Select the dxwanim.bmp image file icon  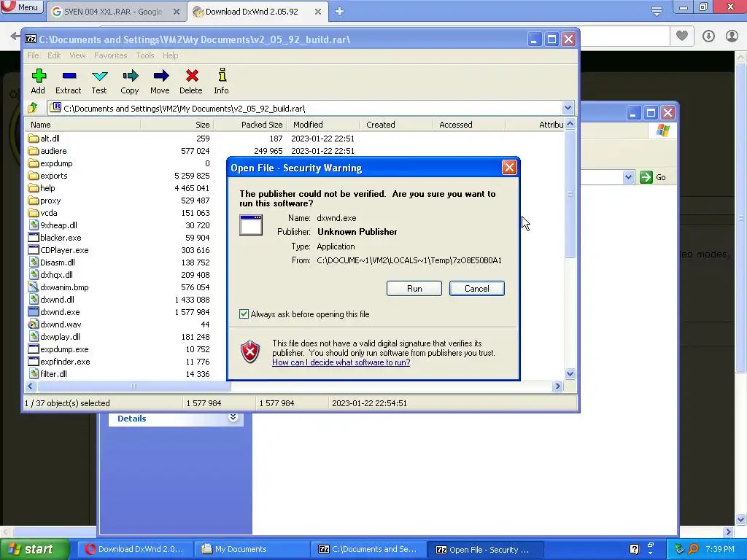[x=33, y=287]
